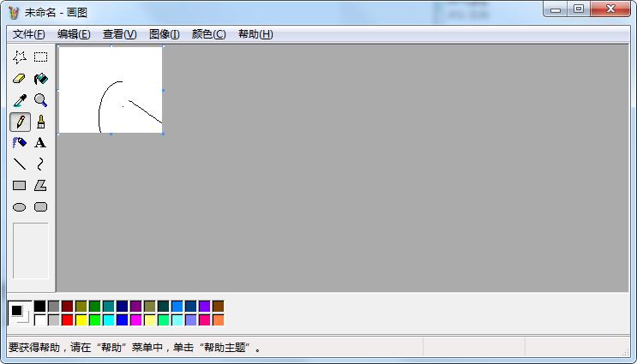Click the foreground/background color indicator box
The height and width of the screenshot is (364, 637).
click(20, 313)
